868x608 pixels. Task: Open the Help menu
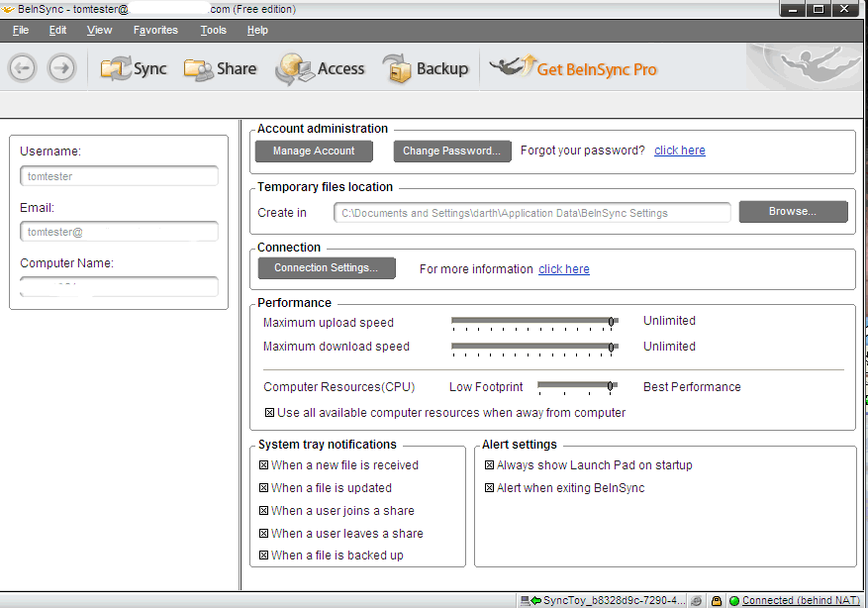(257, 30)
